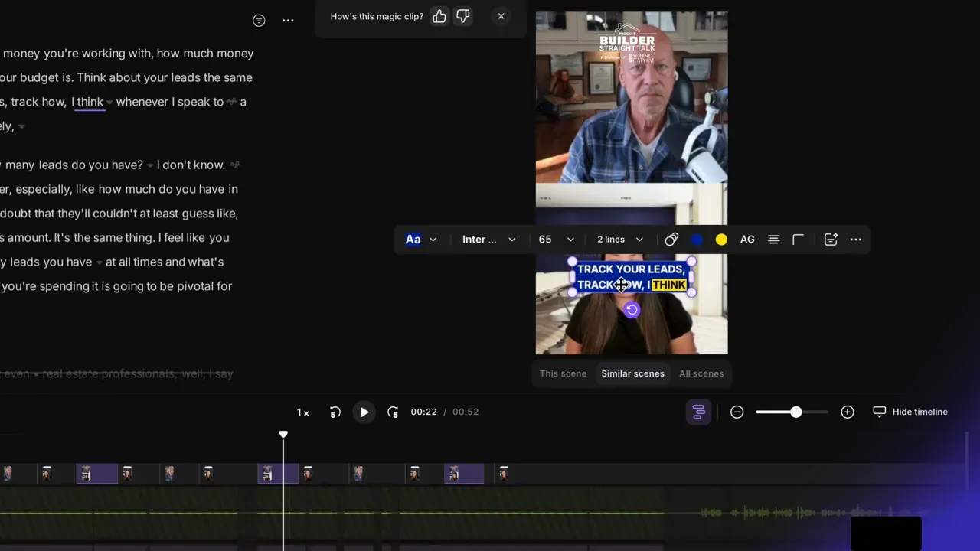Open the font family dropdown showing Inter

pyautogui.click(x=488, y=239)
